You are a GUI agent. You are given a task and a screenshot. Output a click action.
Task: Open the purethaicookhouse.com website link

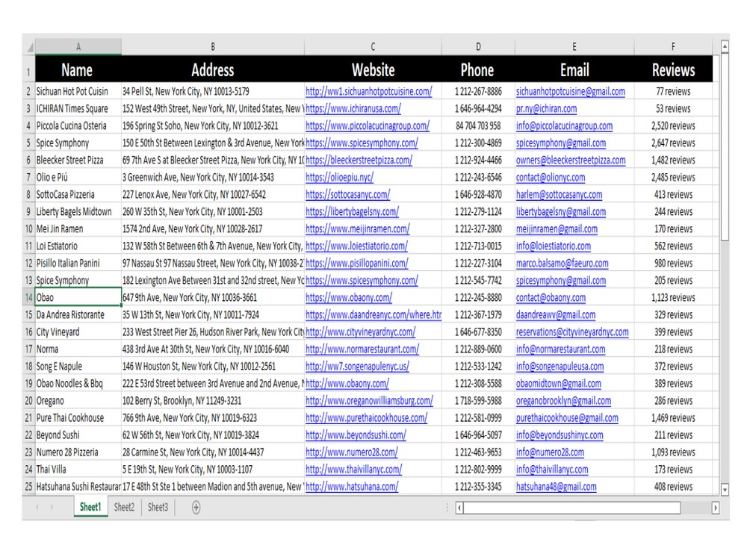[366, 417]
